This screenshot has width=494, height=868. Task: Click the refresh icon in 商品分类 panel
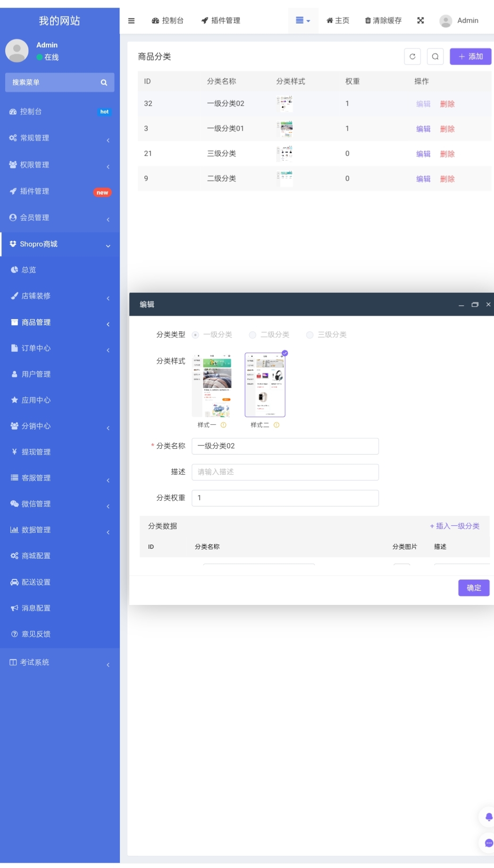[x=412, y=57]
